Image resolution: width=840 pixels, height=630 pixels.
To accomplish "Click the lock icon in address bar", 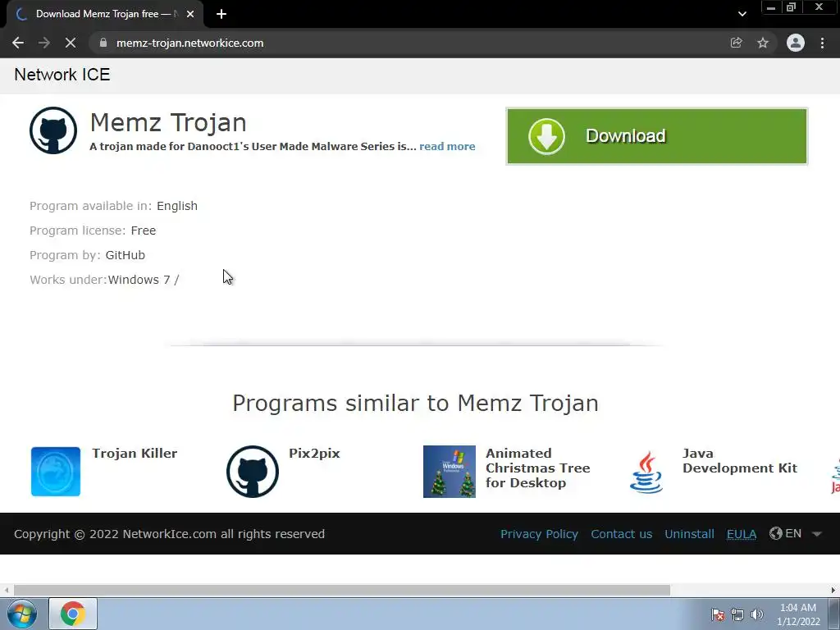I will tap(103, 43).
